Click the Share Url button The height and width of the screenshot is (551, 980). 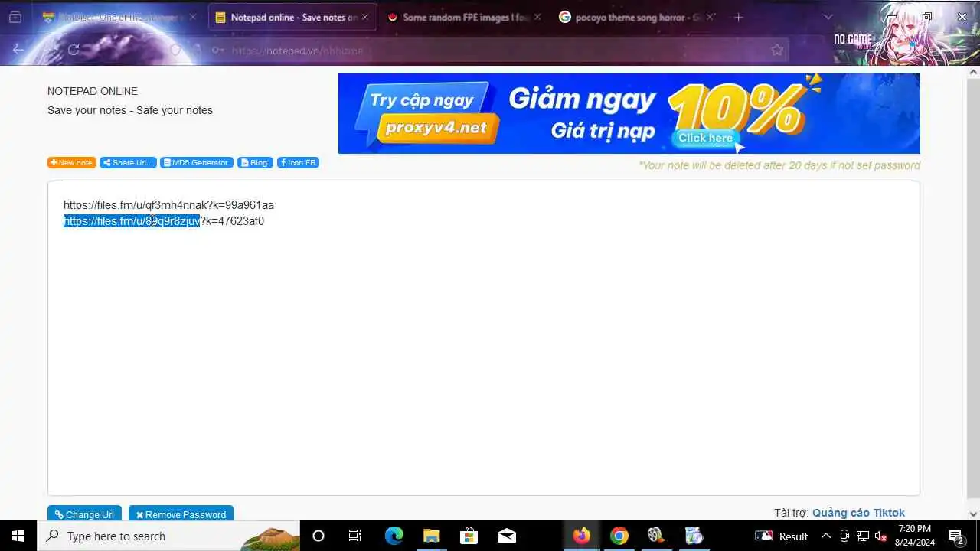128,162
